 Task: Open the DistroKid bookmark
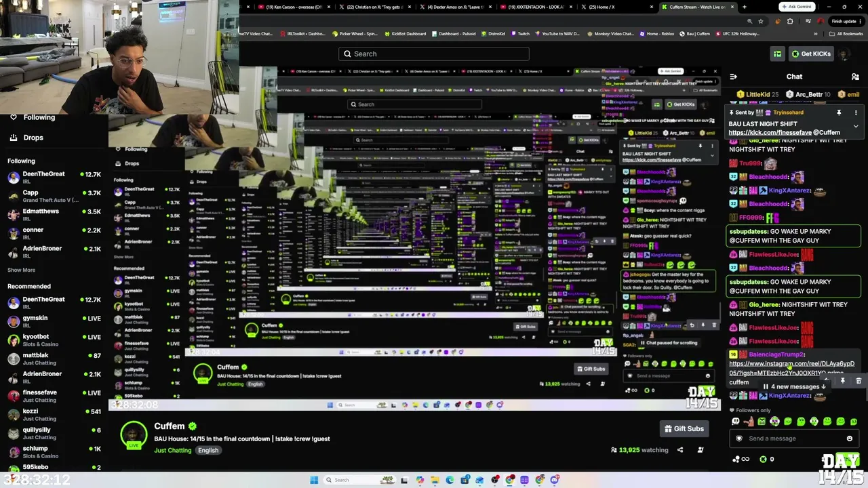(x=493, y=34)
